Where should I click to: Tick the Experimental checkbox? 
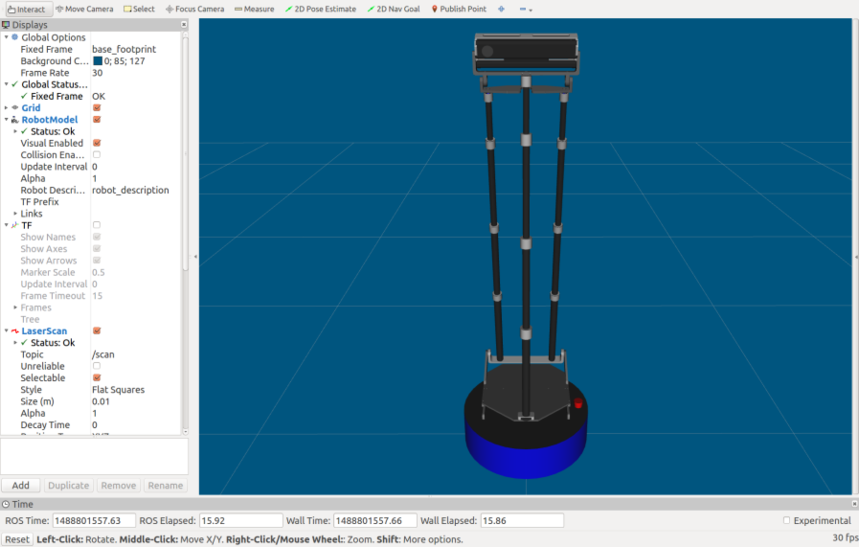tap(787, 521)
